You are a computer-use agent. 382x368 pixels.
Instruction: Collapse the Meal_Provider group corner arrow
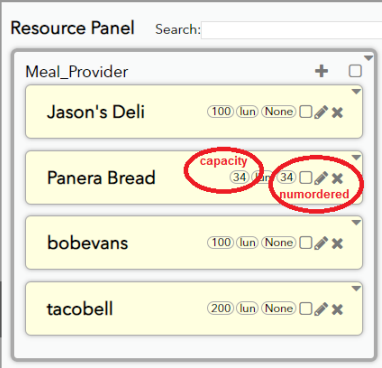click(x=368, y=58)
